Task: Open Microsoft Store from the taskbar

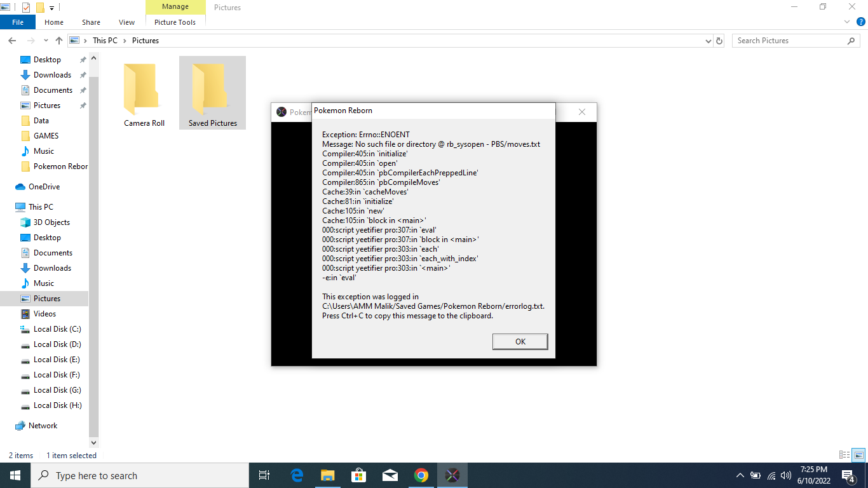Action: 358,475
